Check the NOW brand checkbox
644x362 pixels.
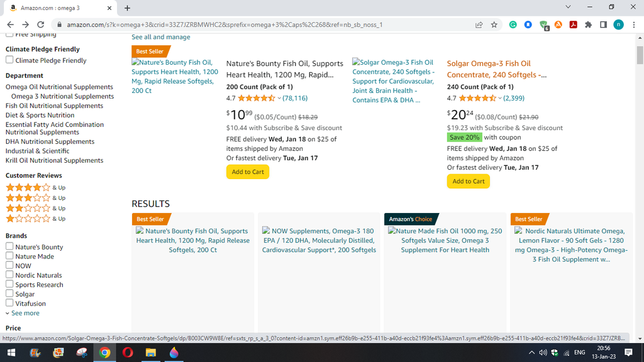pos(9,265)
